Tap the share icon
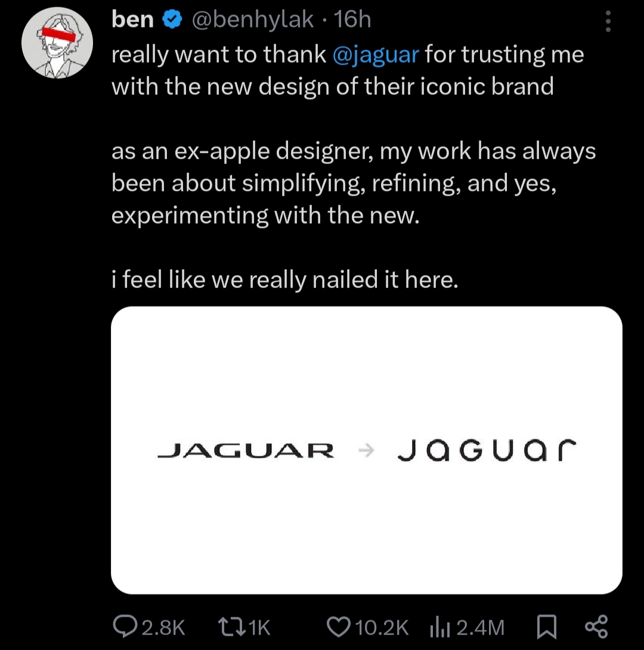This screenshot has width=644, height=650. tap(596, 626)
